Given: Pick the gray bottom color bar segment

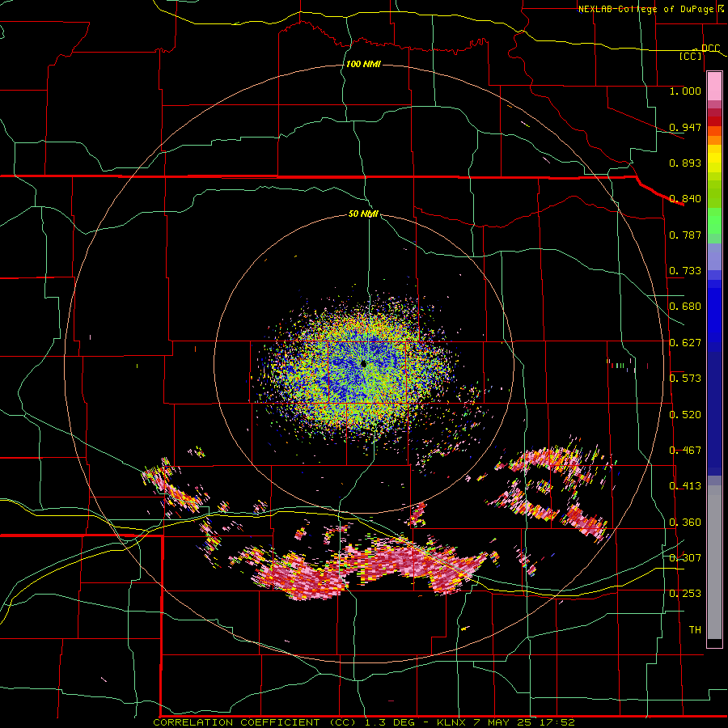Looking at the screenshot, I should tap(714, 562).
